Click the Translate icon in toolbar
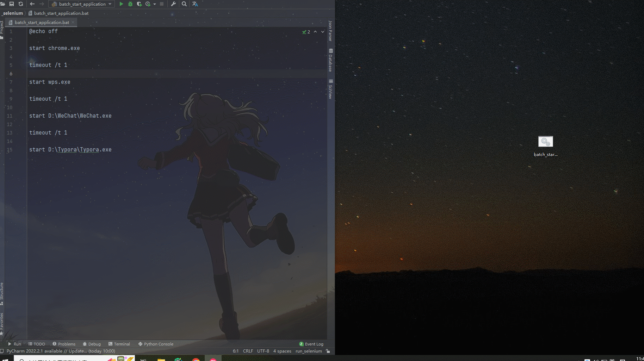 pos(195,4)
